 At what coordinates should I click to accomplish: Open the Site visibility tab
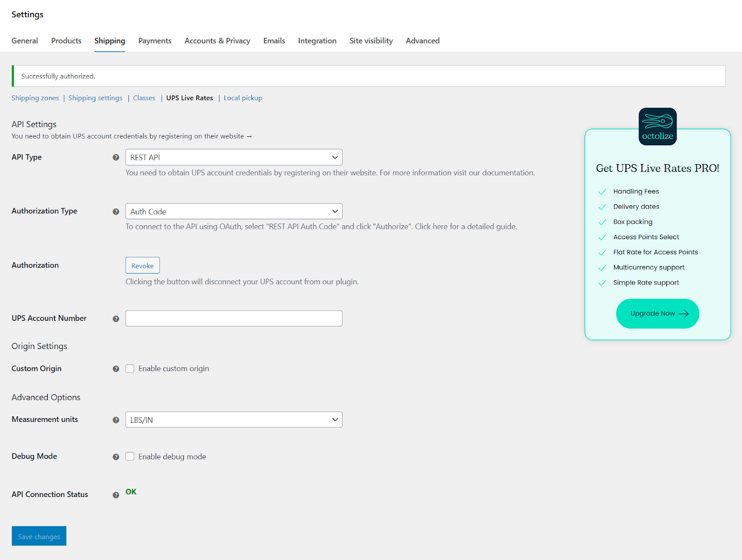[371, 41]
